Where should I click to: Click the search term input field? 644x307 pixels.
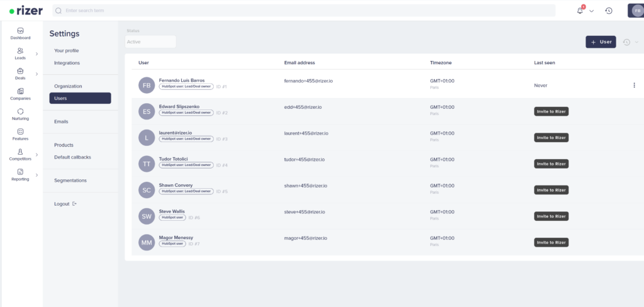(308, 11)
